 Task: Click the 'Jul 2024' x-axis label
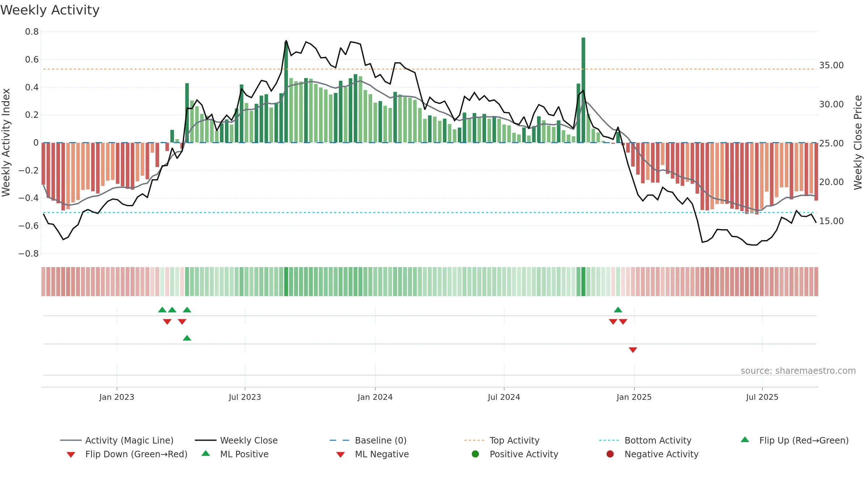coord(504,397)
